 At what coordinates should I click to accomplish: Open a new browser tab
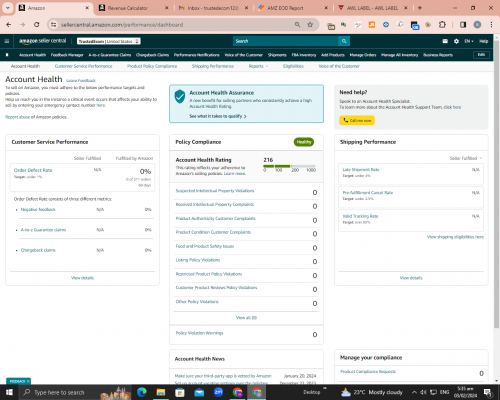420,8
